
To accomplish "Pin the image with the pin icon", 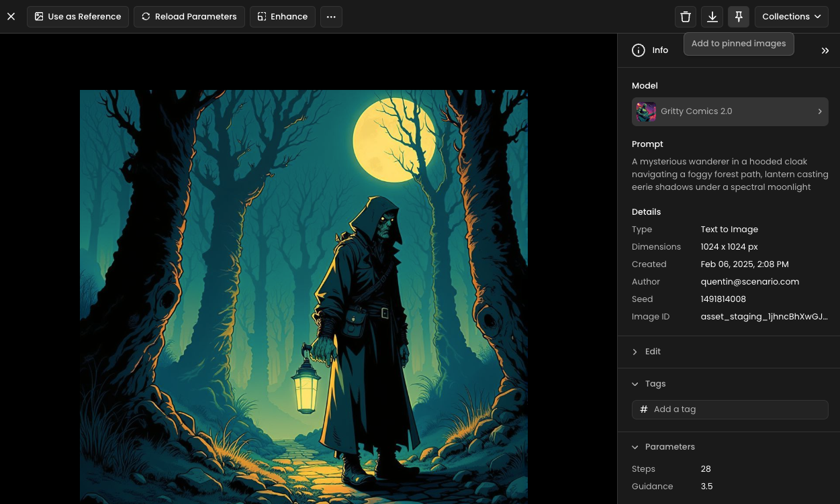I will (739, 17).
